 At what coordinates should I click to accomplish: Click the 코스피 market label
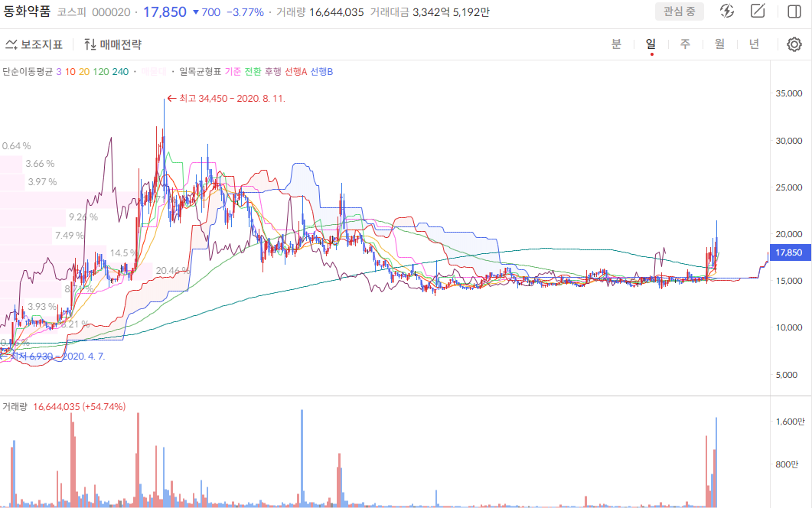click(71, 12)
